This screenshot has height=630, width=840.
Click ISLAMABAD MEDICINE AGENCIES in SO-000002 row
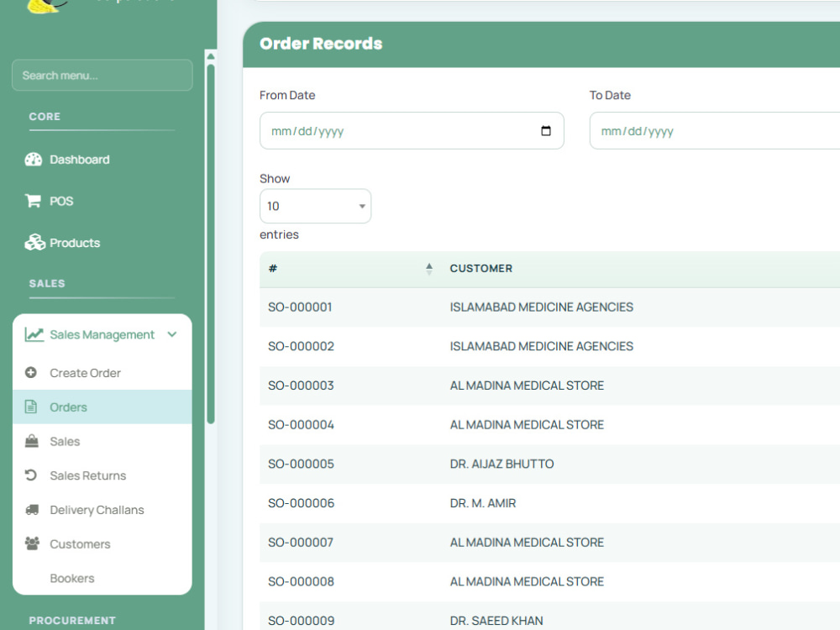pos(542,346)
